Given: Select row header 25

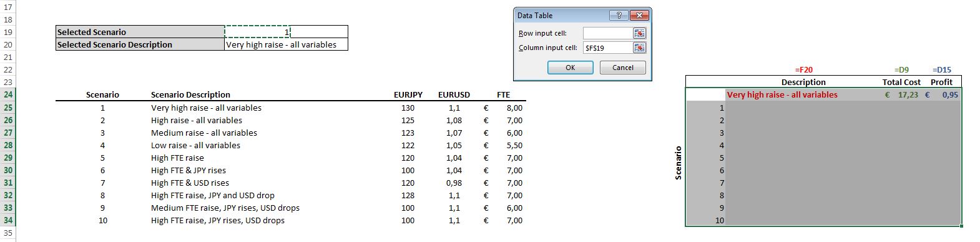Looking at the screenshot, I should coord(7,108).
